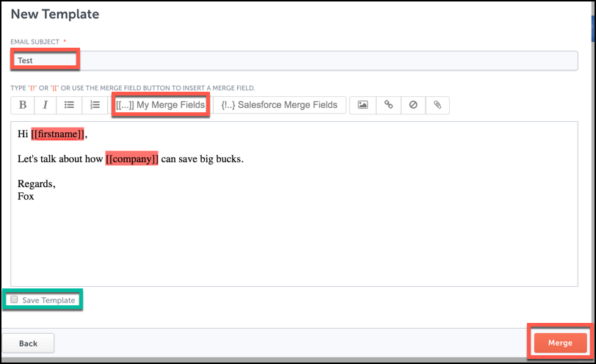Toggle italic text formatting
This screenshot has width=596, height=364.
click(46, 105)
